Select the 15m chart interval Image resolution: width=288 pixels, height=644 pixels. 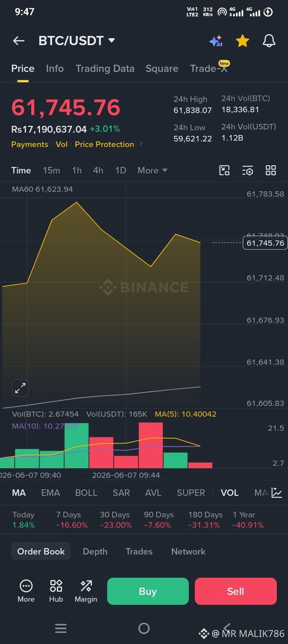[52, 171]
